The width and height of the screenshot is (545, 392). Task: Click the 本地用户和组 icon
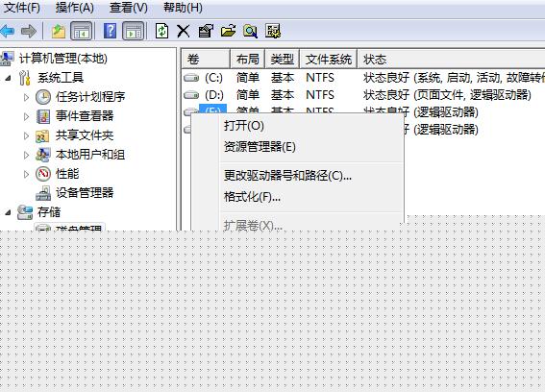tap(42, 155)
